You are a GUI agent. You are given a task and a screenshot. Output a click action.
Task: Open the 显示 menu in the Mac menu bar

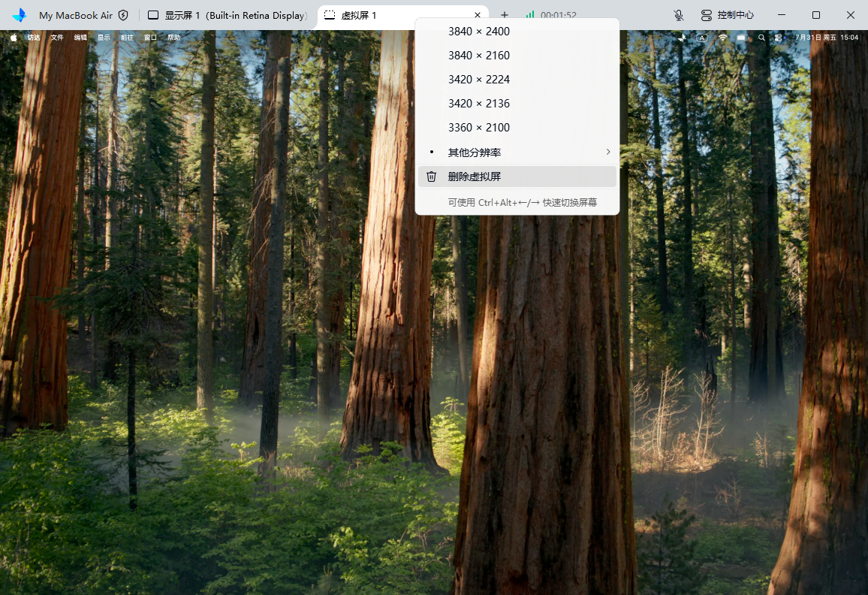[104, 38]
